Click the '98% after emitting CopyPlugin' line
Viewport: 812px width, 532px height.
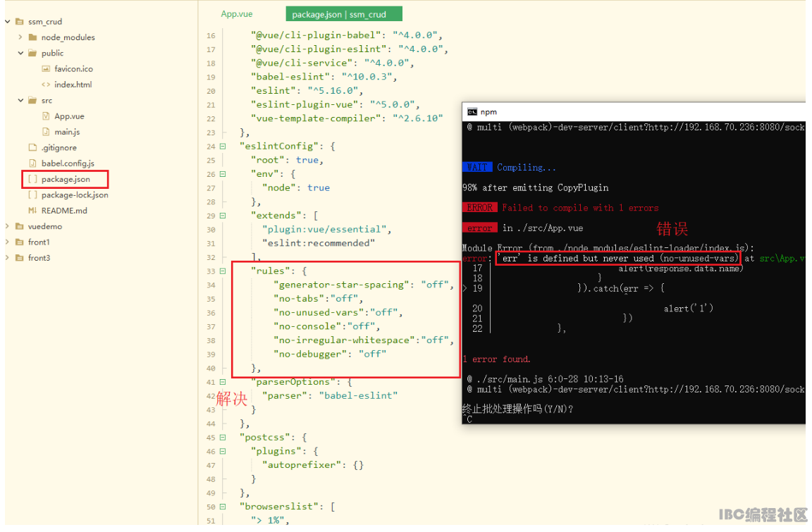point(536,188)
